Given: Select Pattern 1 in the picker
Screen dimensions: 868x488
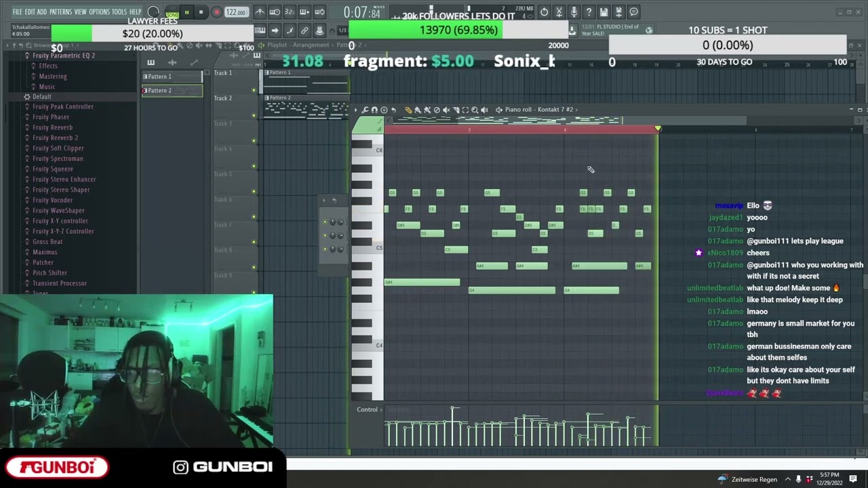Looking at the screenshot, I should pos(172,77).
